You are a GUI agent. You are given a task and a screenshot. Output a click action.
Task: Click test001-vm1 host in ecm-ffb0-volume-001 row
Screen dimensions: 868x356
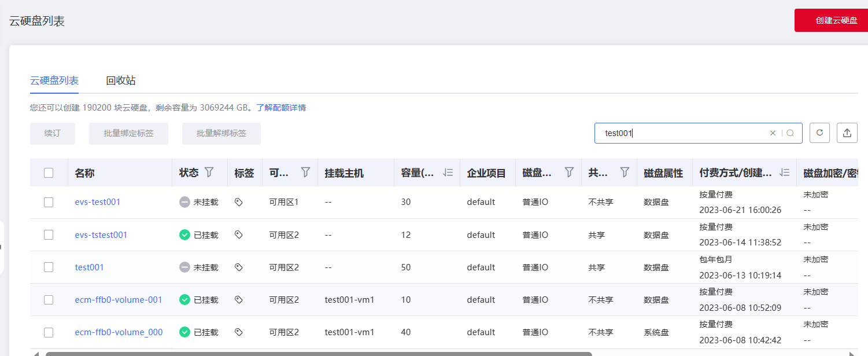click(350, 299)
